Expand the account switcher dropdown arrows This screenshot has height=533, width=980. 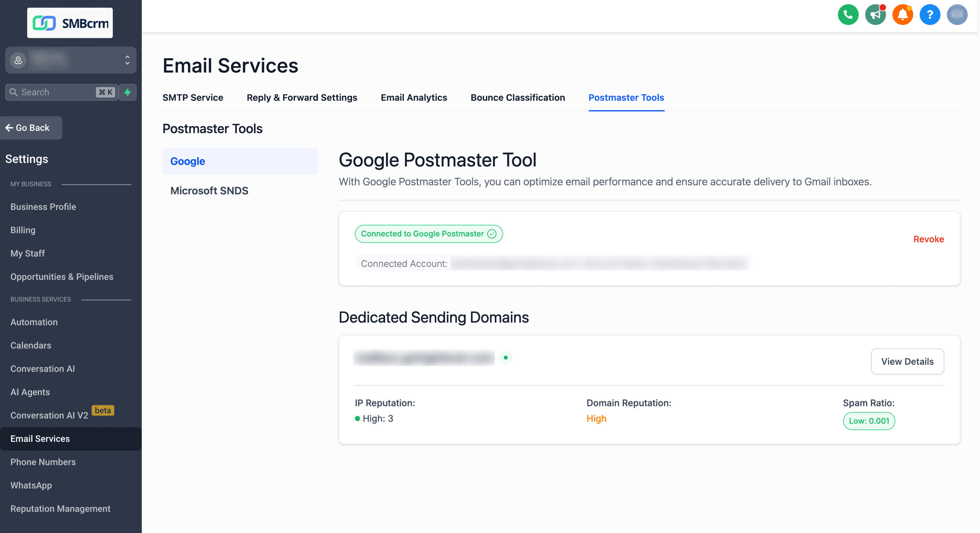(127, 60)
